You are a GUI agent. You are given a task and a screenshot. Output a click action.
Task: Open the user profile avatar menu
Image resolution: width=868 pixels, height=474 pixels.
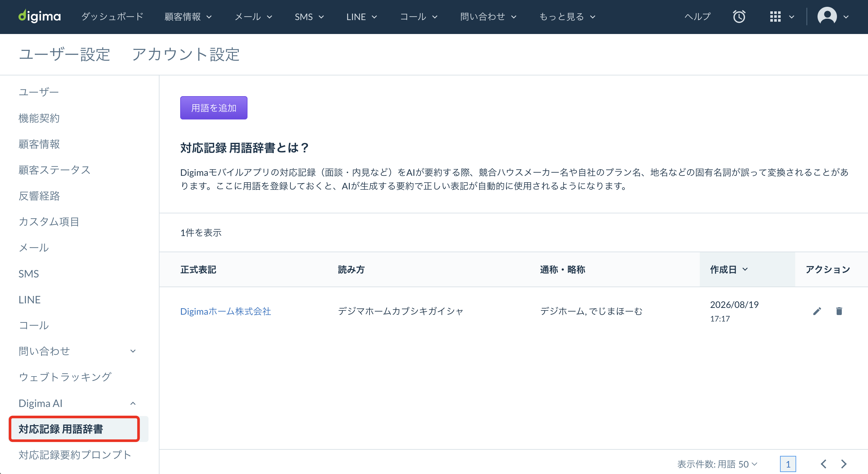click(833, 16)
